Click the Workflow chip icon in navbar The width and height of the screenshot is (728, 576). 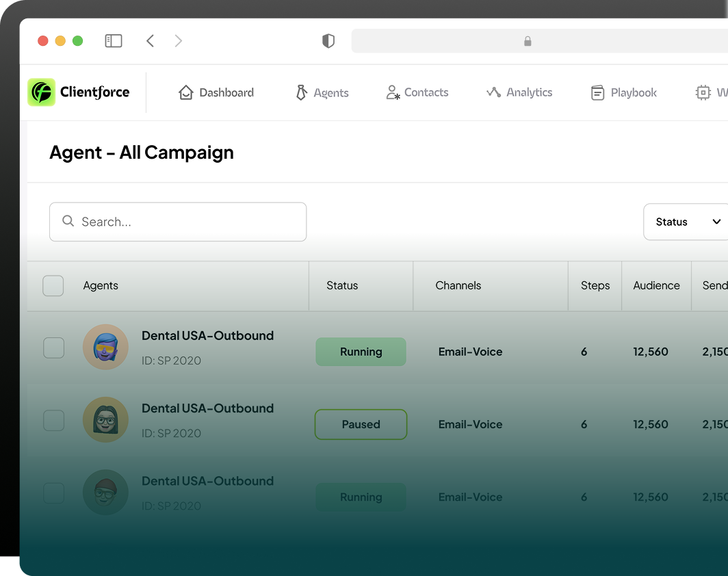tap(703, 92)
